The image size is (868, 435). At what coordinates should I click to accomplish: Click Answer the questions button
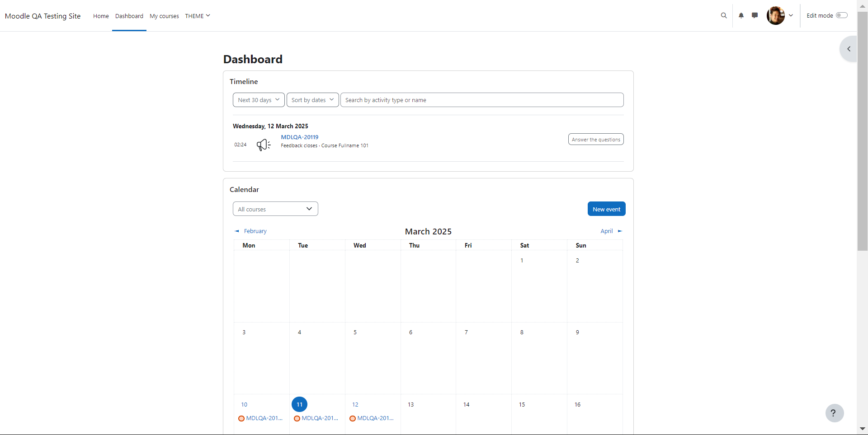pos(596,139)
